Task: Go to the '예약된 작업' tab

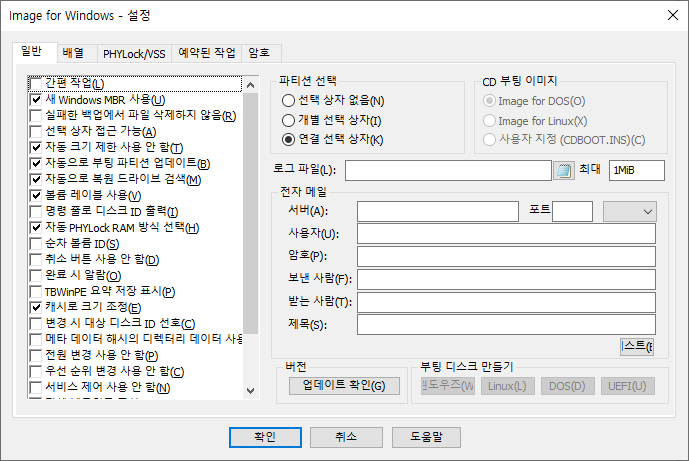Action: [205, 53]
